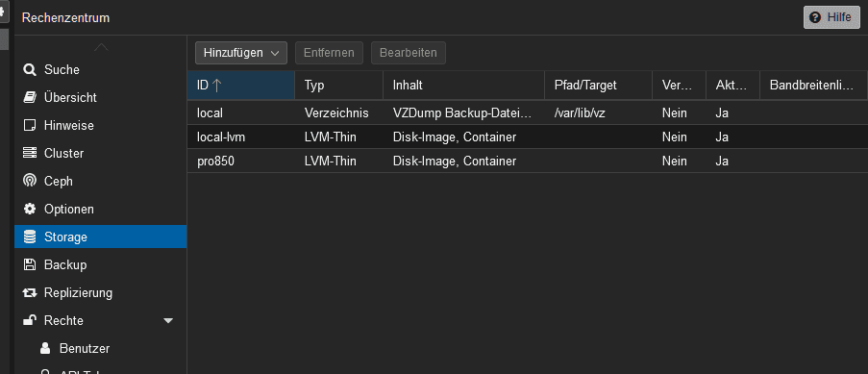The height and width of the screenshot is (374, 868).
Task: Click the Benutzer user icon
Action: pyautogui.click(x=45, y=348)
